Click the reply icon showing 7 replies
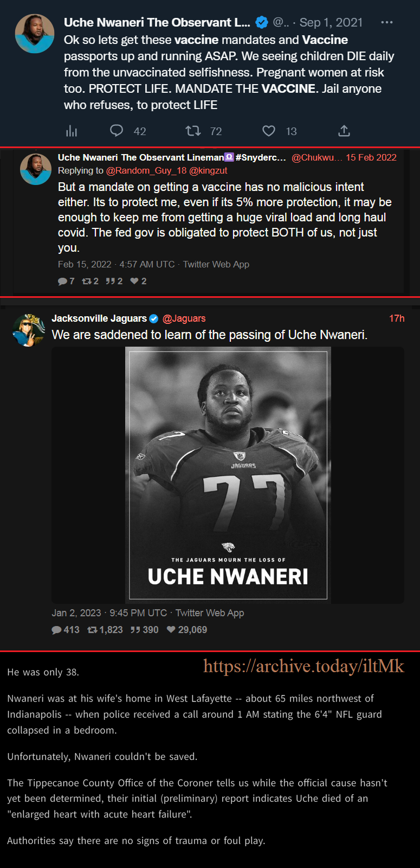This screenshot has width=420, height=868. point(62,281)
